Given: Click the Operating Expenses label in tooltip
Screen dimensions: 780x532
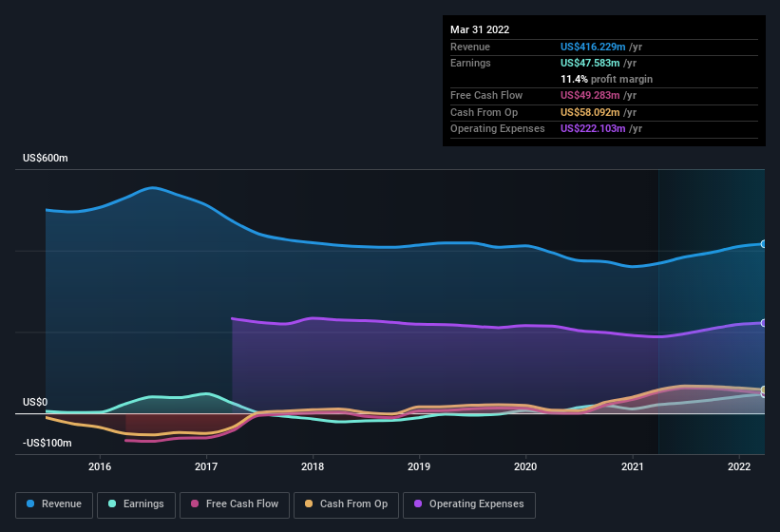Looking at the screenshot, I should coord(498,129).
